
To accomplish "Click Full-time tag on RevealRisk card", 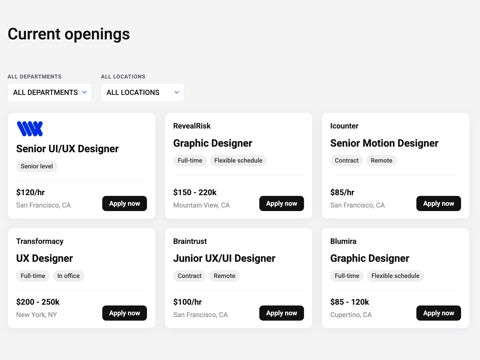I will [190, 160].
